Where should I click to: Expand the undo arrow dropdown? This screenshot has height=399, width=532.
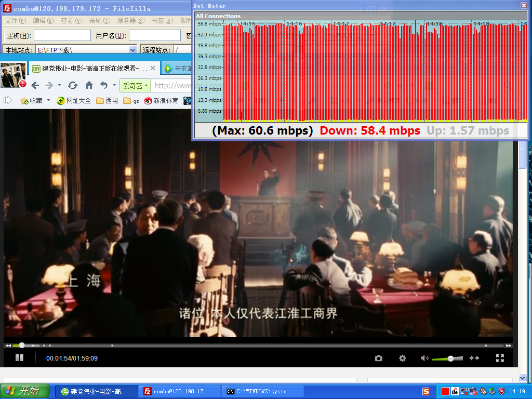point(114,85)
